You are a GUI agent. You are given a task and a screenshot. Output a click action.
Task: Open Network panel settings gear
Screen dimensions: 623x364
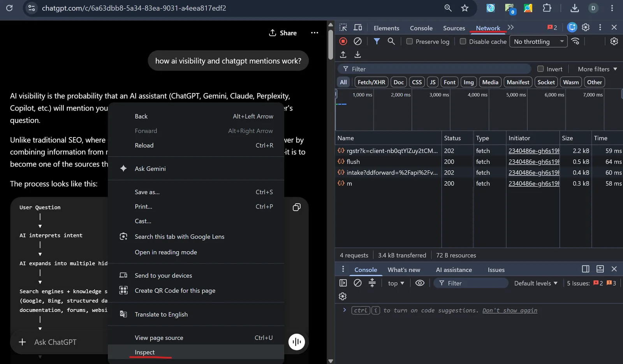click(614, 41)
